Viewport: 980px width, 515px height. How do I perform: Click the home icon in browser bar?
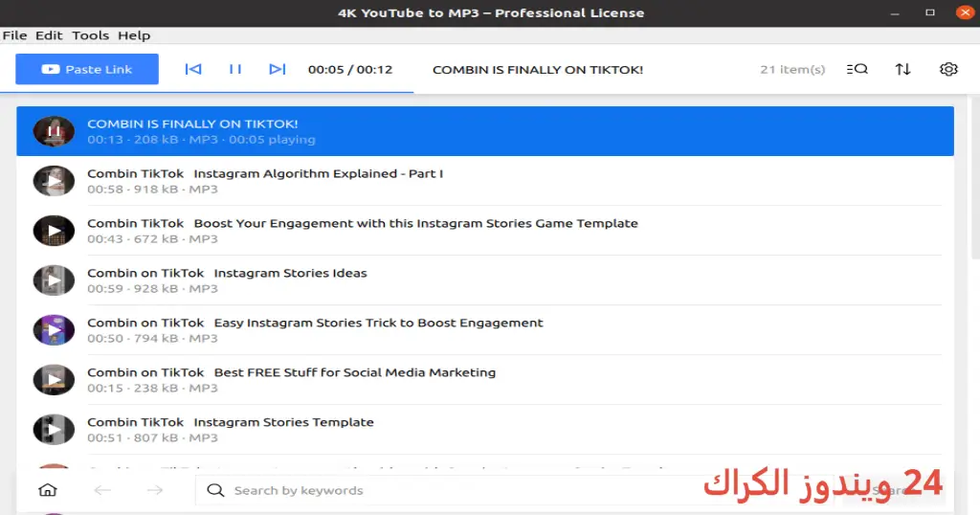point(48,490)
